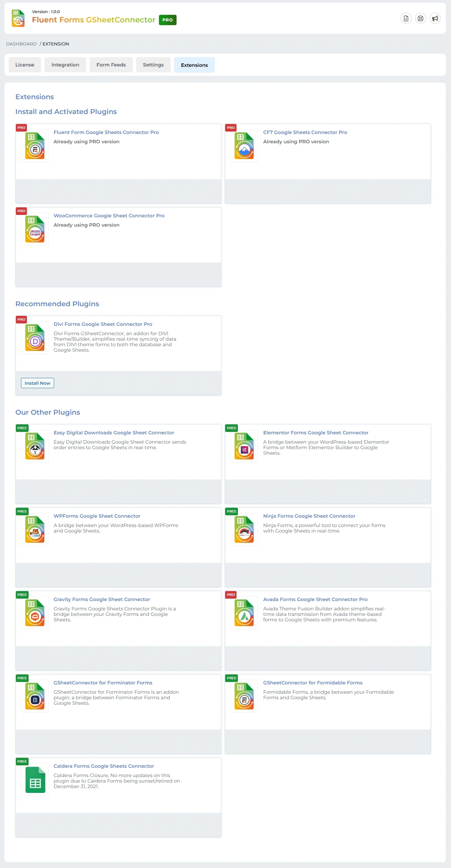Image resolution: width=451 pixels, height=868 pixels.
Task: Open GSheetConnector for Formidable Forms link
Action: [313, 683]
